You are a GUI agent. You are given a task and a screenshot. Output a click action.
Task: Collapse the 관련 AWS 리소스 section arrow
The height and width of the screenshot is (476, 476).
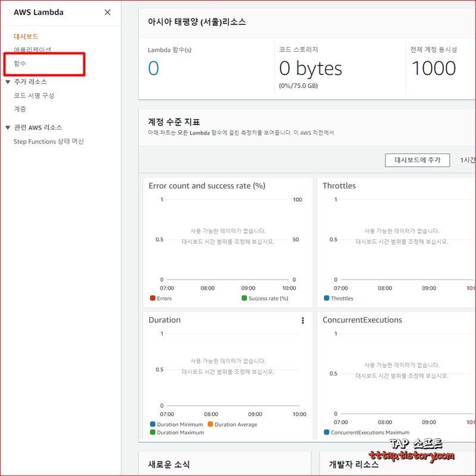8,127
